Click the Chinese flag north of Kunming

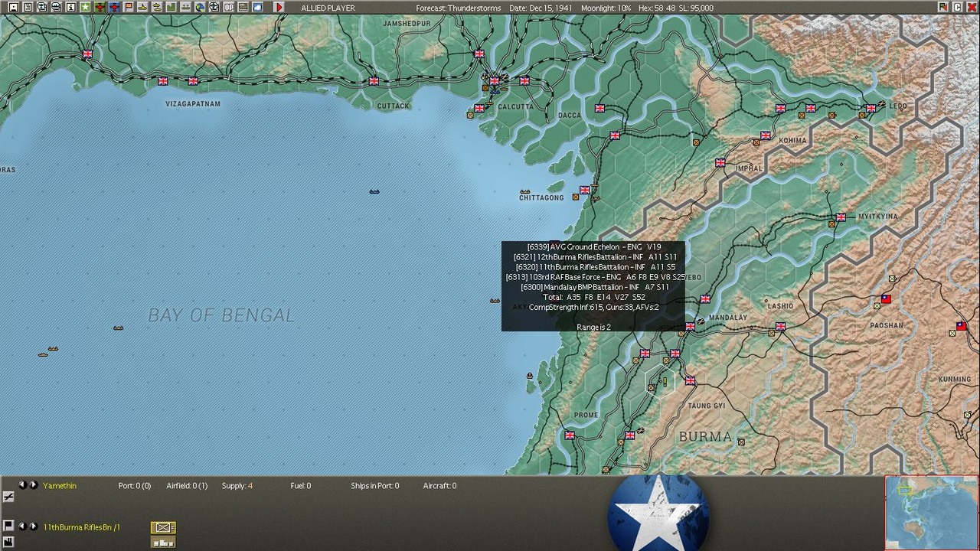[x=961, y=326]
